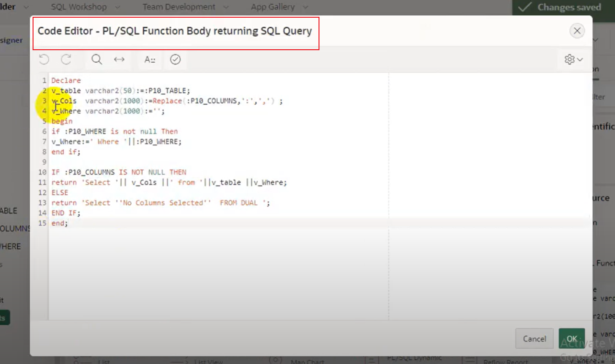Click the Redo icon in editor toolbar
This screenshot has width=615, height=364.
point(66,59)
